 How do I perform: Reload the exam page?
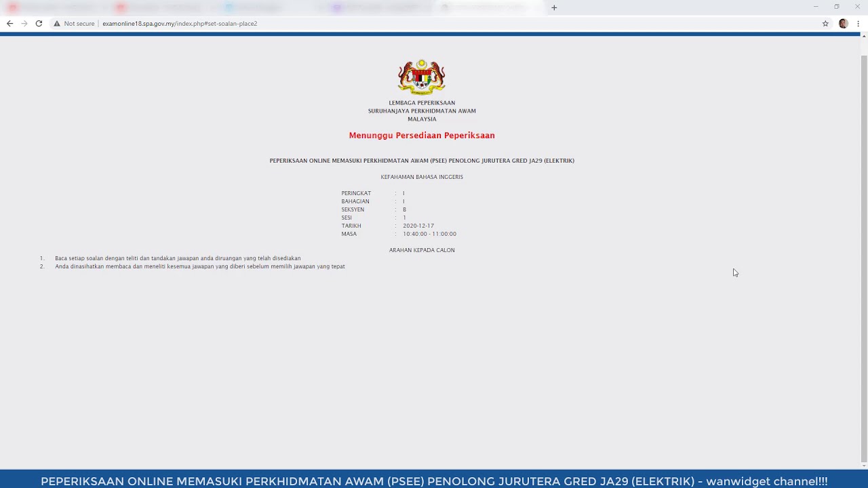39,24
